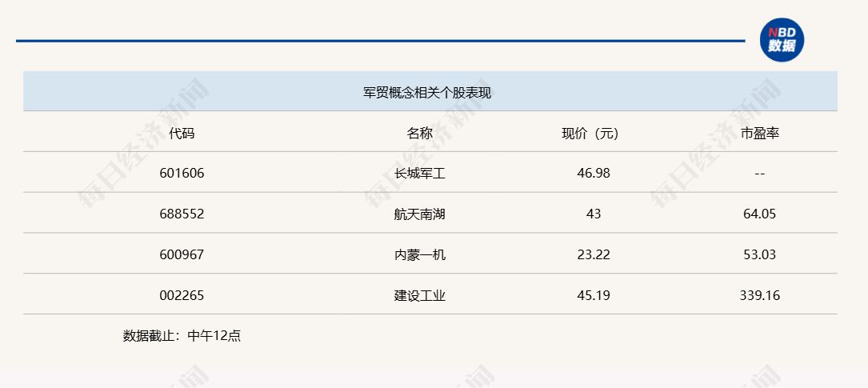
Task: Click price 23.22 for 内蒙一机
Action: [593, 254]
